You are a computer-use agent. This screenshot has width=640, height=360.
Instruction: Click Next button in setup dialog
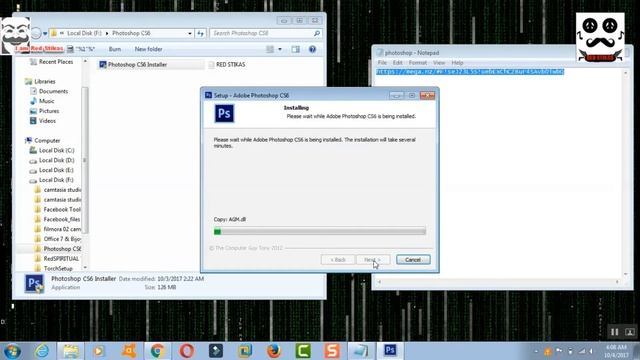[373, 260]
